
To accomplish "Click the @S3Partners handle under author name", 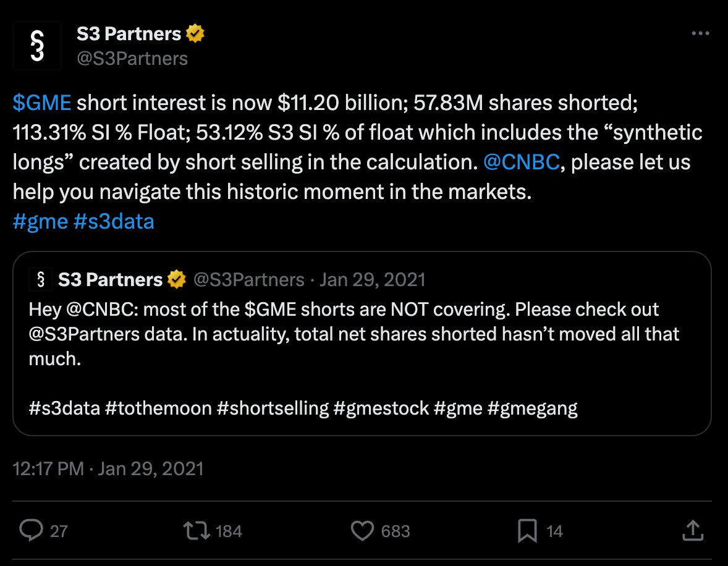I will tap(132, 59).
